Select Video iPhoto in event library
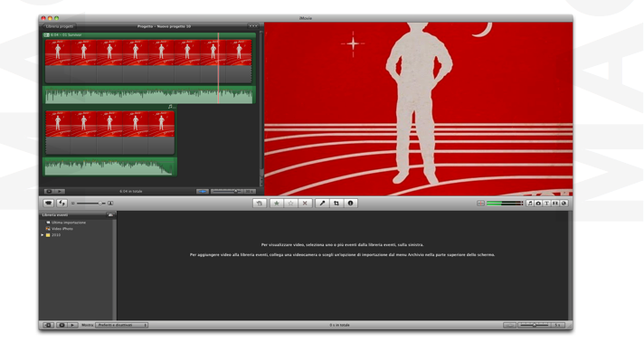644x361 pixels. [62, 229]
